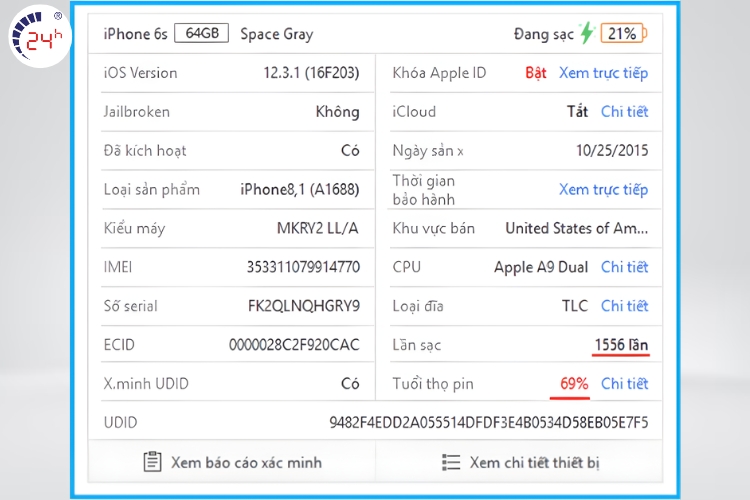This screenshot has width=750, height=500.
Task: Click the iCloud label
Action: [414, 112]
